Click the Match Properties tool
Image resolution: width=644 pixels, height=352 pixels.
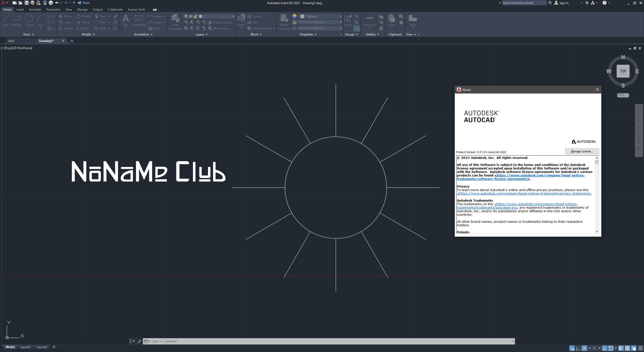(x=284, y=22)
